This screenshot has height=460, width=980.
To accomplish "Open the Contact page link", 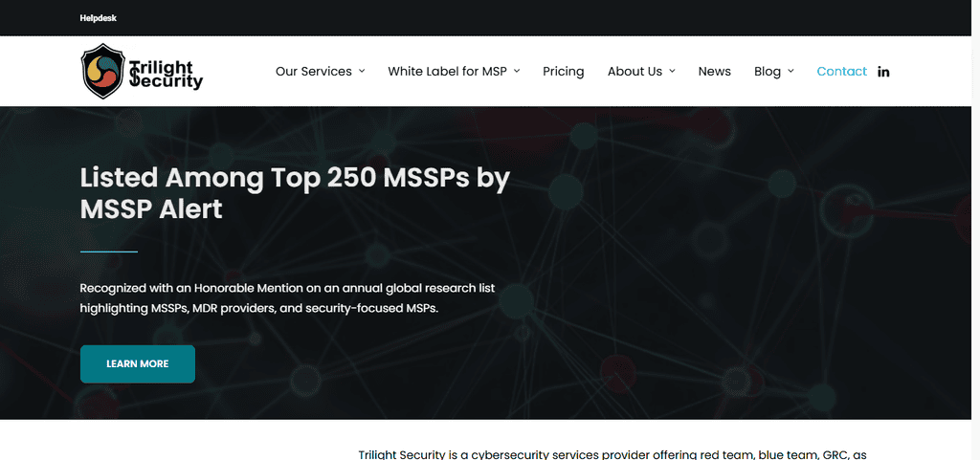I will 842,71.
